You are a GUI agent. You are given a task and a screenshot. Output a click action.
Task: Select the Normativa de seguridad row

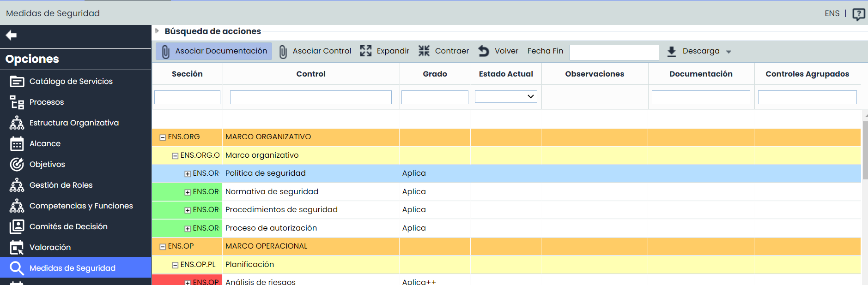pos(272,192)
